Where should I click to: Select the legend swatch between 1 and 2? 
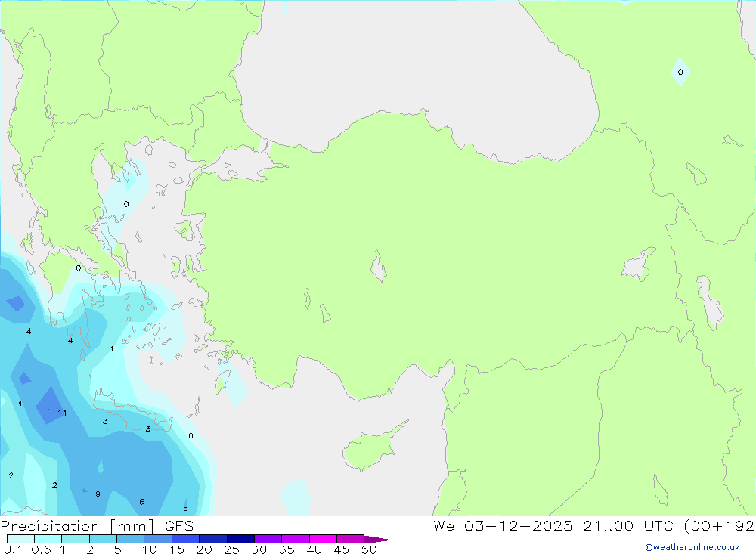[75, 539]
